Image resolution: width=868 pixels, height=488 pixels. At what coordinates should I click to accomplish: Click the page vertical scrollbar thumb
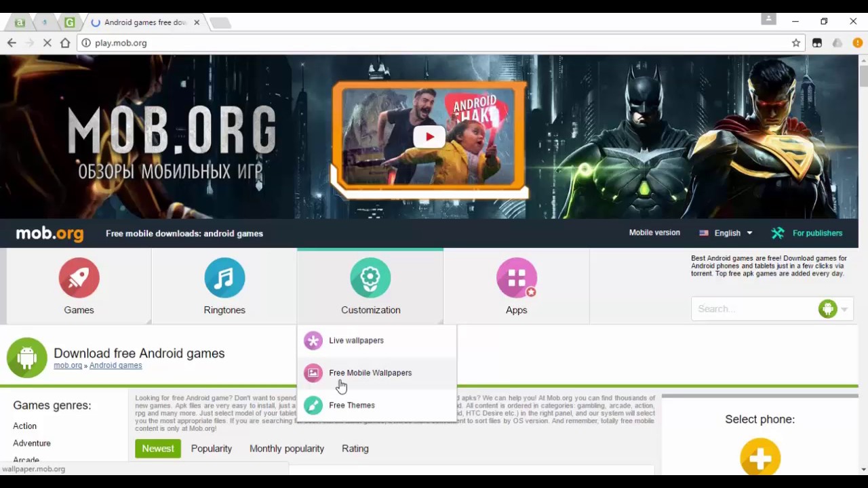click(x=863, y=75)
